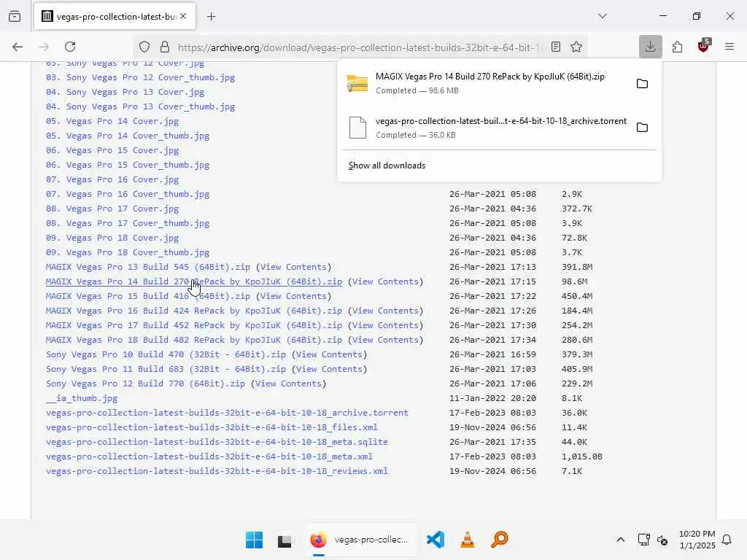Image resolution: width=747 pixels, height=560 pixels.
Task: Download MAGIX Vegas Pro 15 Build 416 zip
Action: point(147,296)
